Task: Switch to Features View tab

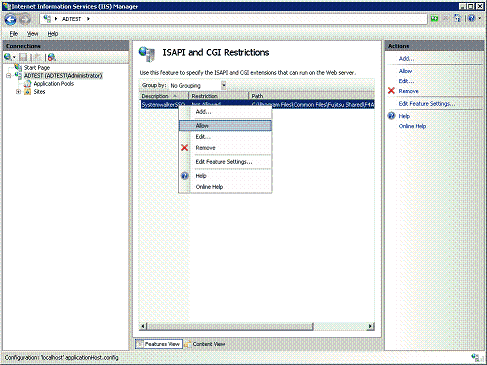Action: coord(159,344)
